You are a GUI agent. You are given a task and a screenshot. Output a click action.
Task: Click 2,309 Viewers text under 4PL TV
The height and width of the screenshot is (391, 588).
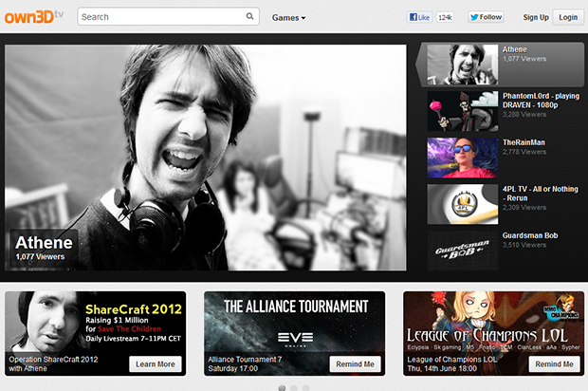(x=524, y=208)
